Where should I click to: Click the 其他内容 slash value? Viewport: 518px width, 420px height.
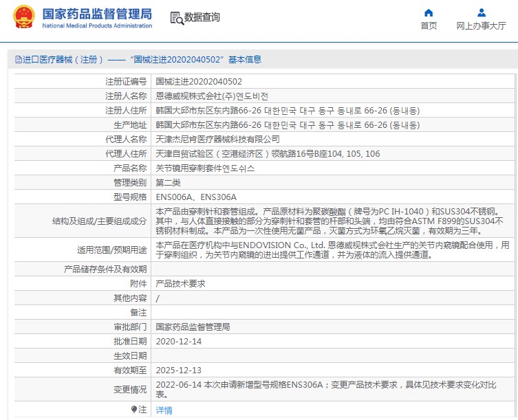pos(158,298)
